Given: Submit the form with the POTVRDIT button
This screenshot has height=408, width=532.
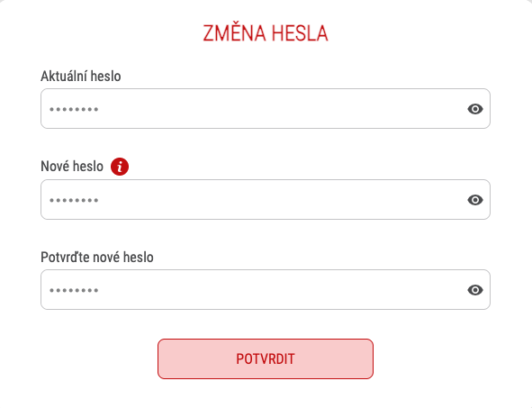Looking at the screenshot, I should [x=266, y=358].
